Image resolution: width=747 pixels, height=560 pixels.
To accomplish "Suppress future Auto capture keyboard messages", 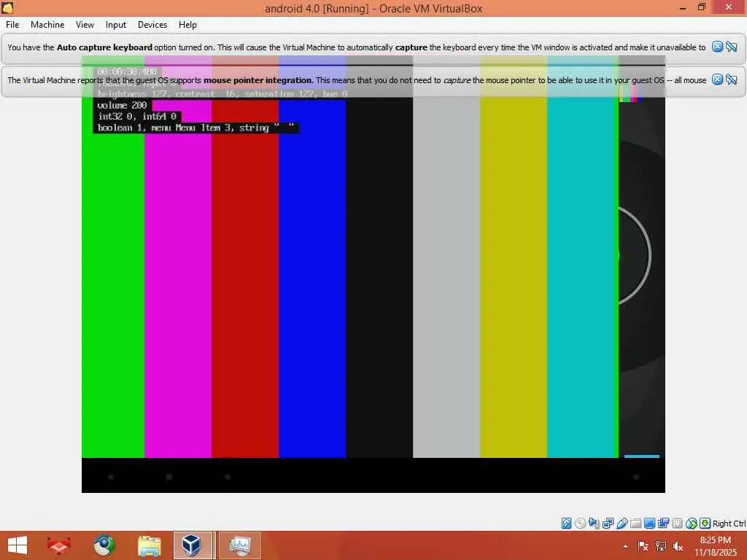I will click(732, 47).
